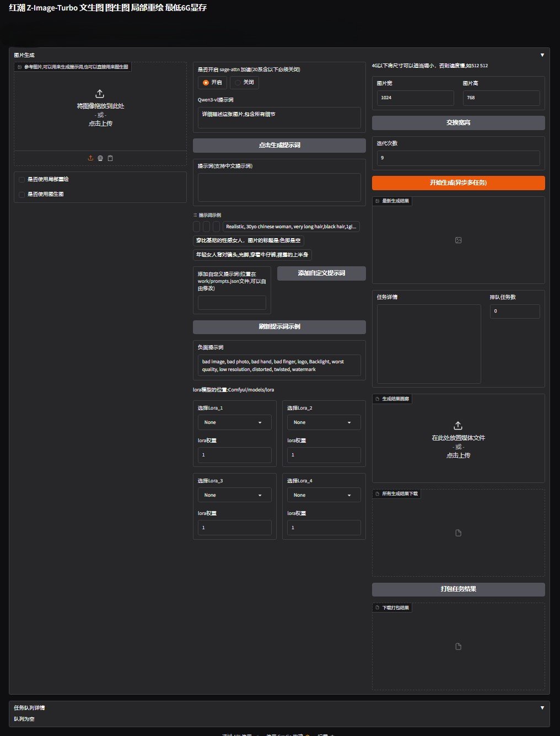Open the 选择Lora_1 dropdown

click(234, 422)
